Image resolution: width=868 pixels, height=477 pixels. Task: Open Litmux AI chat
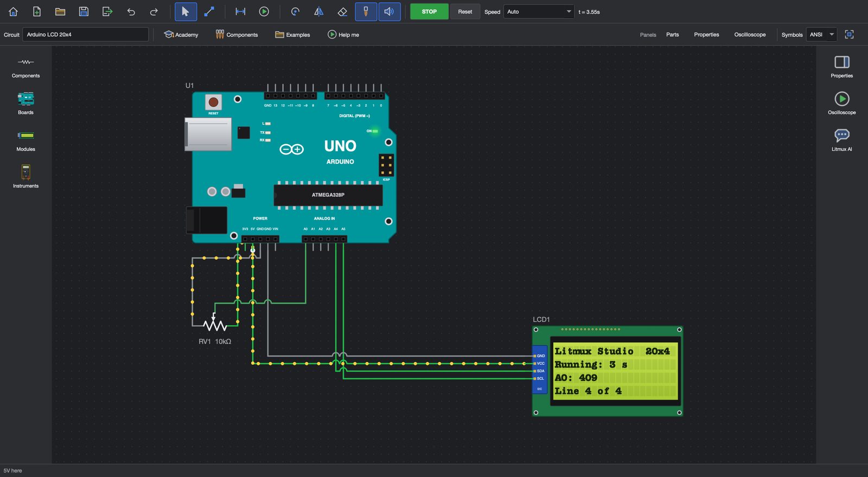tap(842, 140)
